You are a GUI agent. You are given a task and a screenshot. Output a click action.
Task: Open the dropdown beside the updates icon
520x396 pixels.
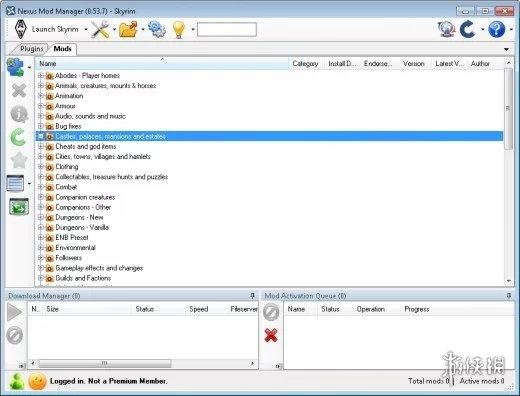[x=482, y=29]
